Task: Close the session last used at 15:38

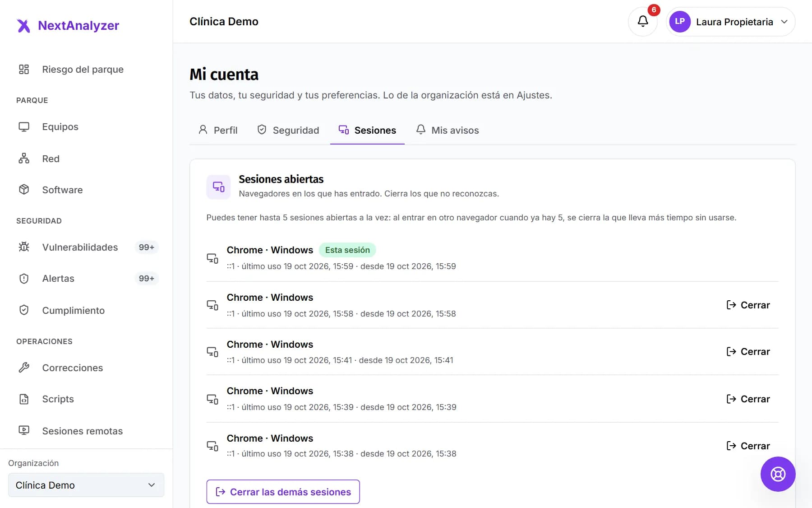Action: click(748, 446)
